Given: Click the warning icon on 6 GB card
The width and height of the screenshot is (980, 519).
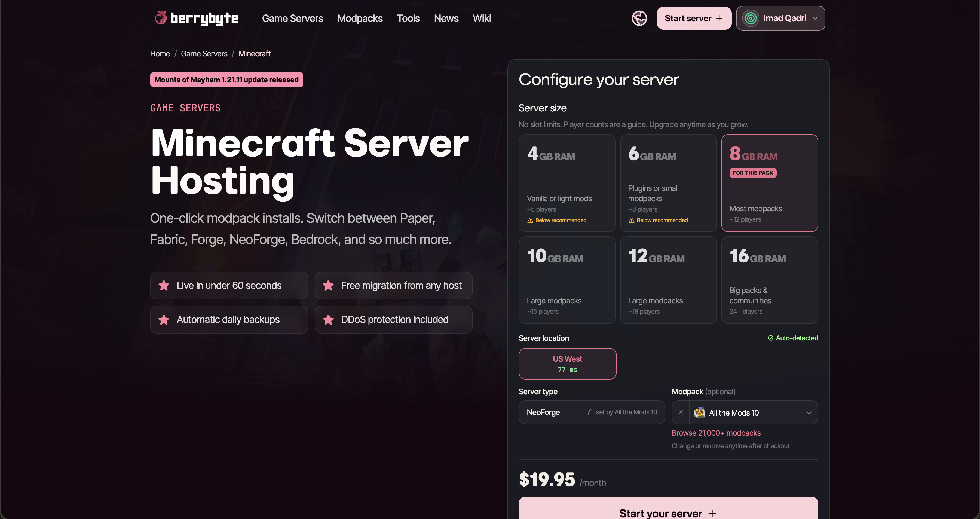Looking at the screenshot, I should tap(631, 220).
